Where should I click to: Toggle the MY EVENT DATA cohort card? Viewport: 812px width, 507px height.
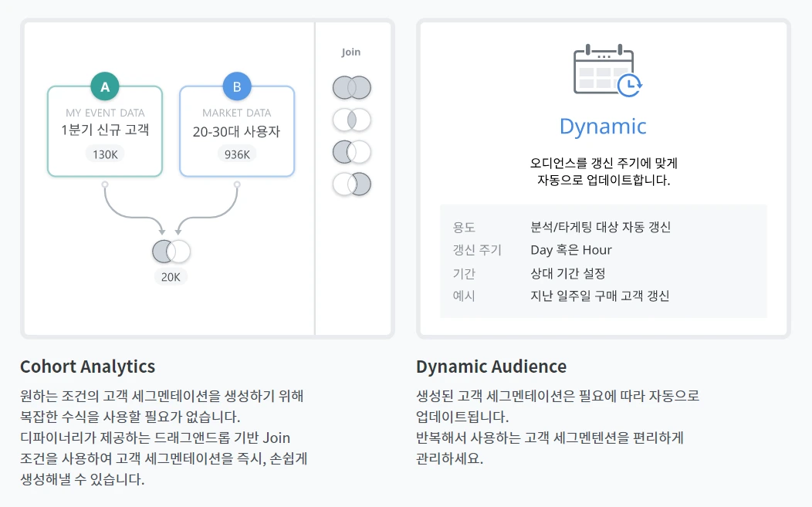(x=105, y=131)
